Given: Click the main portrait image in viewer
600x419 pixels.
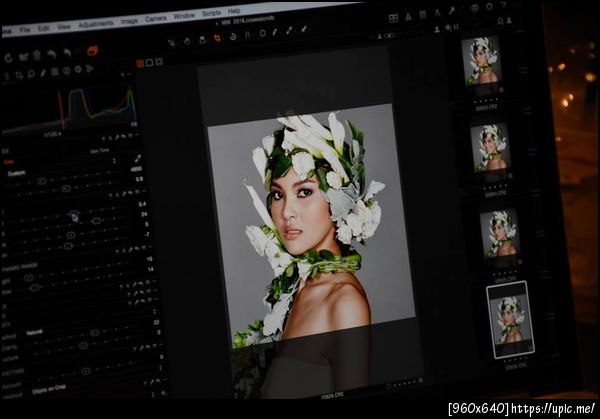Looking at the screenshot, I should tap(311, 226).
